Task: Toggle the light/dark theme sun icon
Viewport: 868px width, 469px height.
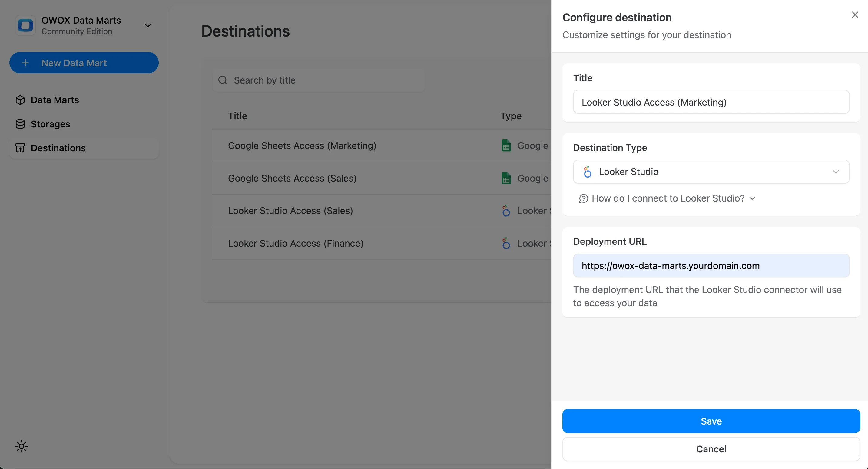Action: tap(22, 446)
